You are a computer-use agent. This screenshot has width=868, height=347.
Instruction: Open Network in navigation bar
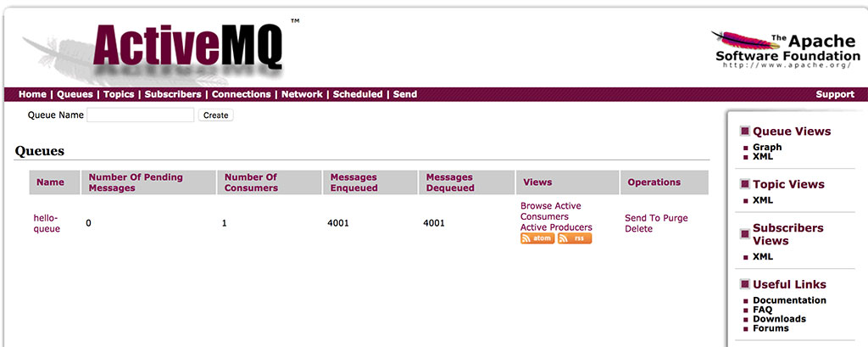302,94
